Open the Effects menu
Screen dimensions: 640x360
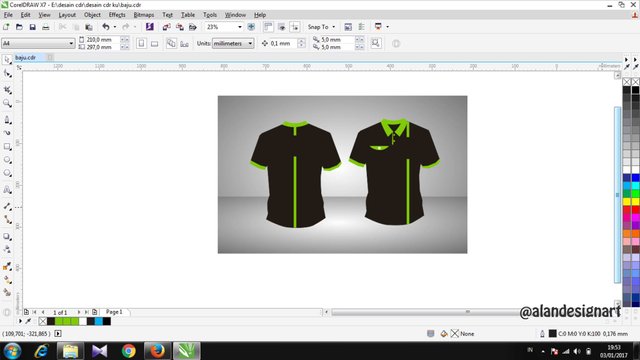pyautogui.click(x=117, y=15)
